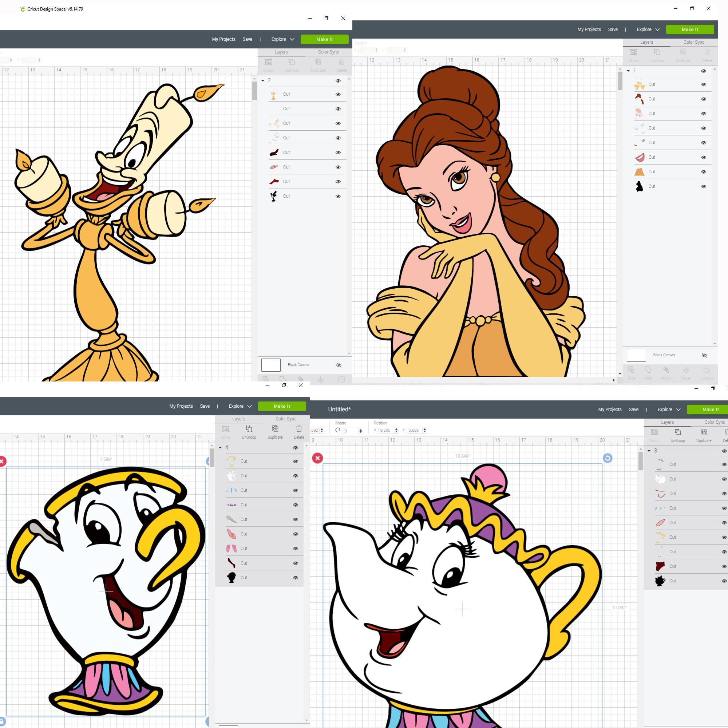Lumiere window: hide the black silhouette layer
The width and height of the screenshot is (728, 728).
pos(338,196)
